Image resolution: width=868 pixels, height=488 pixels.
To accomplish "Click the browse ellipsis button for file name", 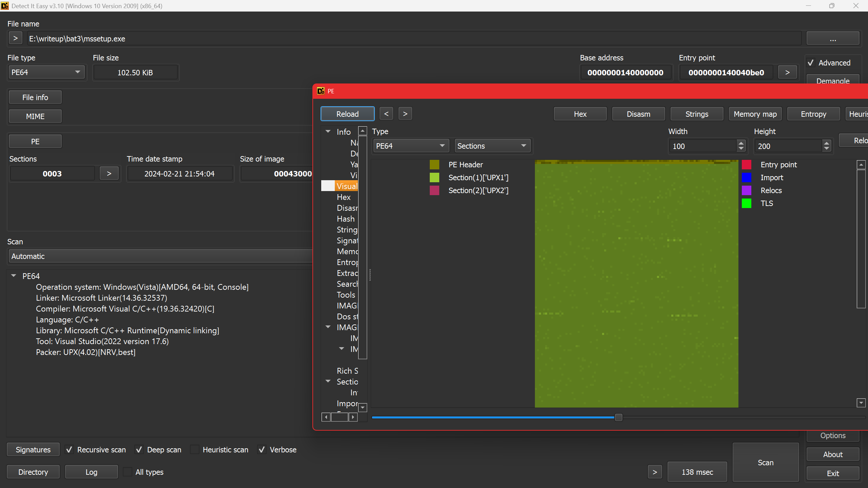I will pos(832,38).
